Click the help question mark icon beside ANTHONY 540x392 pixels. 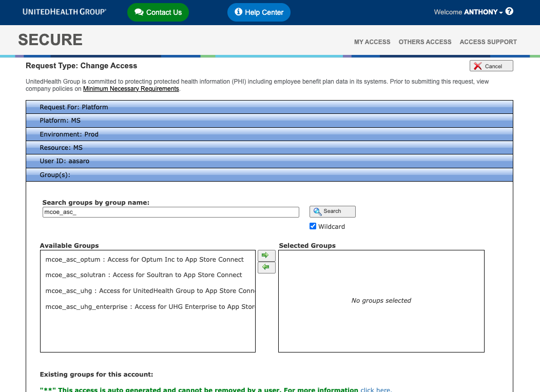pos(509,12)
